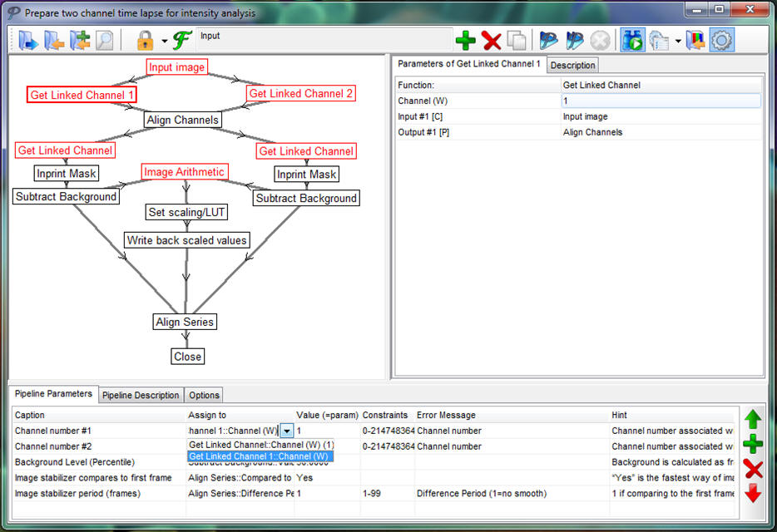Delete the pipeline parameter with the red X
The width and height of the screenshot is (777, 532).
tap(753, 469)
